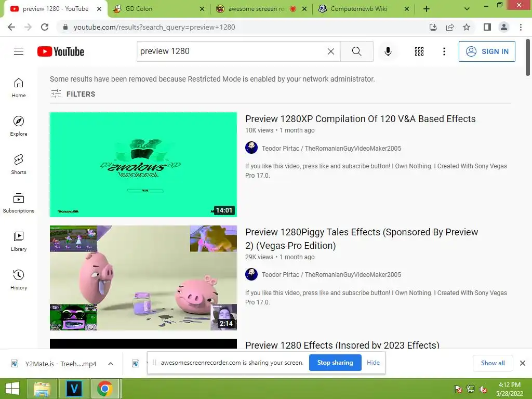532x399 pixels.
Task: Open a new browser tab
Action: point(427,9)
